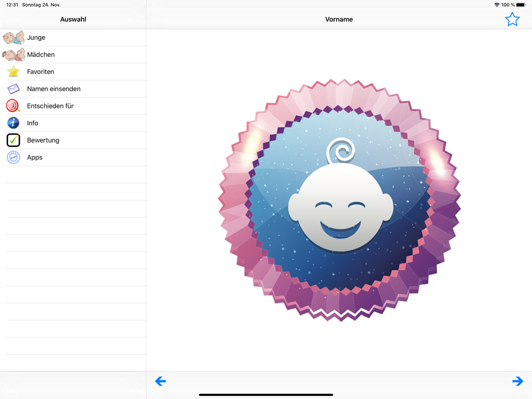Go to next name with right arrow

(517, 381)
